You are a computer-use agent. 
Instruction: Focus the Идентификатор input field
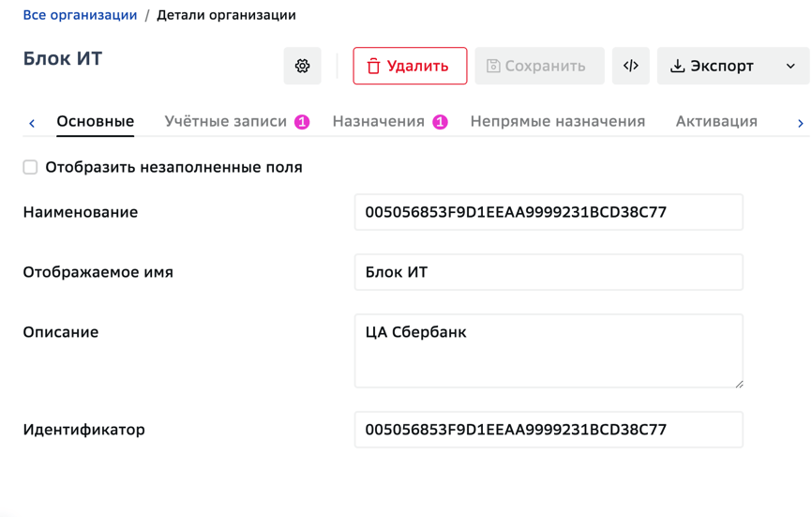[x=549, y=430]
